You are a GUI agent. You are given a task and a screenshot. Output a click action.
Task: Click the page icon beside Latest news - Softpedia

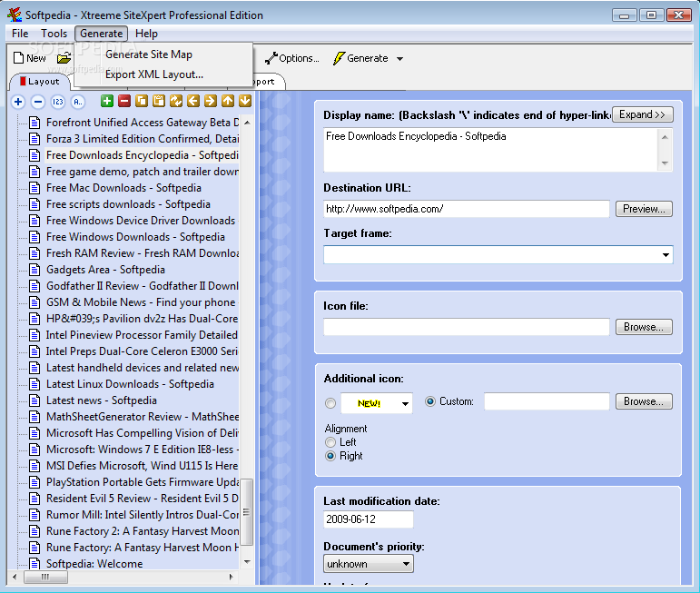[35, 400]
